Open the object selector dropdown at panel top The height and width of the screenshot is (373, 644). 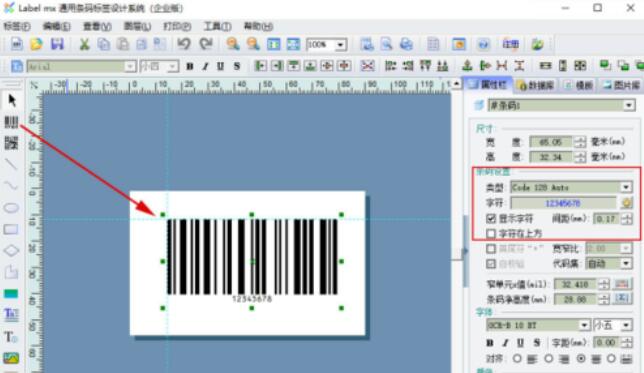tap(628, 106)
